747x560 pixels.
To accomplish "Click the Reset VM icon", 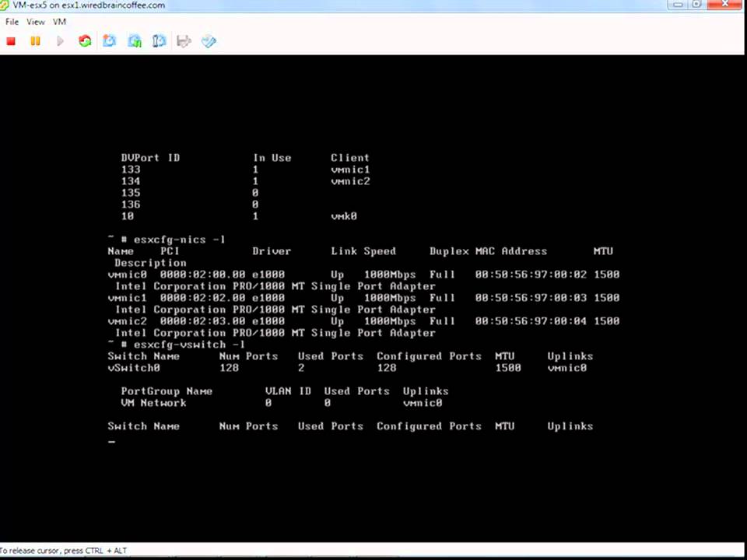I will 85,41.
